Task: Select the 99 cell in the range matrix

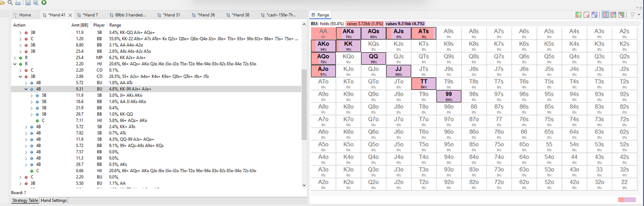Action: [x=449, y=96]
